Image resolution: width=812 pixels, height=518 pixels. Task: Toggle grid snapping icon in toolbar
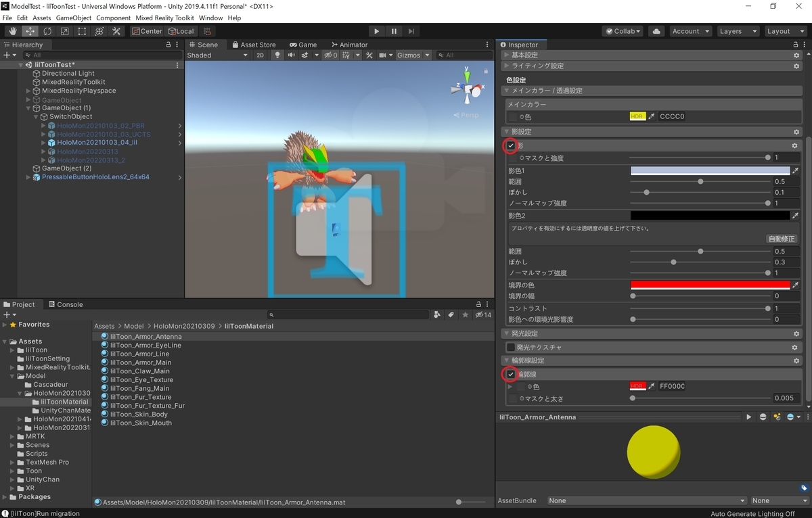tap(207, 31)
